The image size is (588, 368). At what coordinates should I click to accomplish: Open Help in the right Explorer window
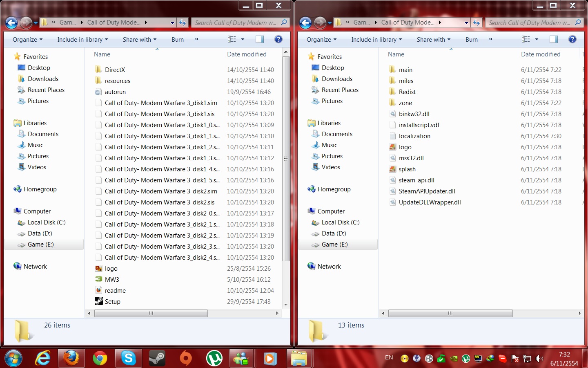(572, 39)
